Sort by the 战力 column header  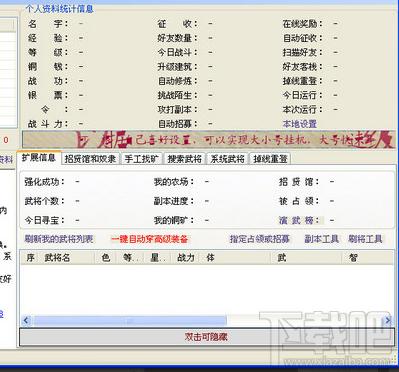coord(185,258)
